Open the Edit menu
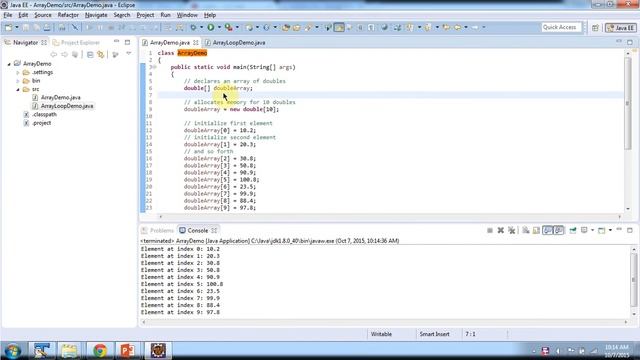 point(23,15)
